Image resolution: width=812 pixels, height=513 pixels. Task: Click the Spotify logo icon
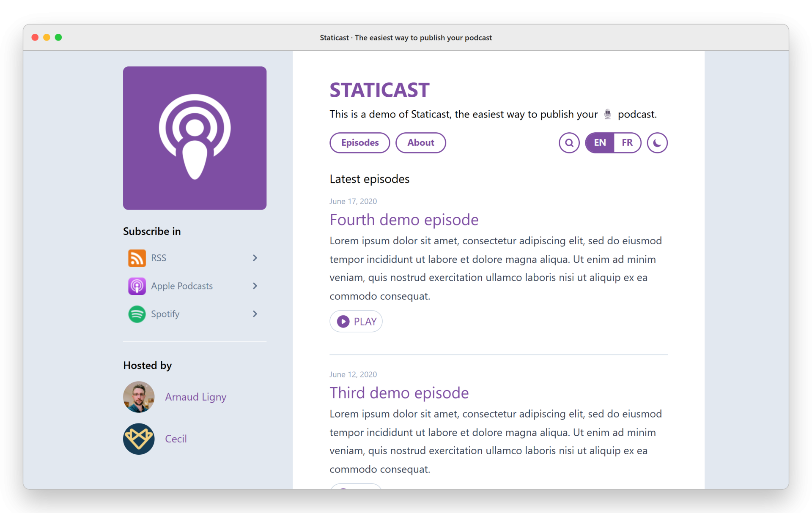pyautogui.click(x=137, y=314)
